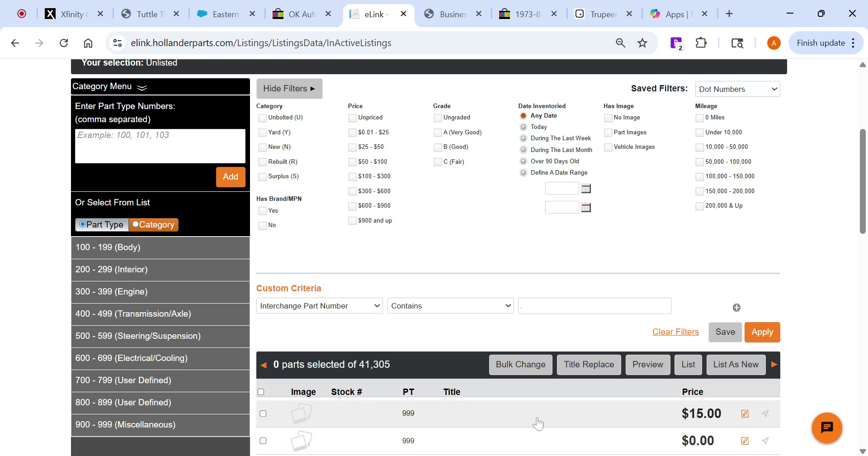Open the Interchange Part Number criteria dropdown
Image resolution: width=868 pixels, height=456 pixels.
pyautogui.click(x=319, y=305)
